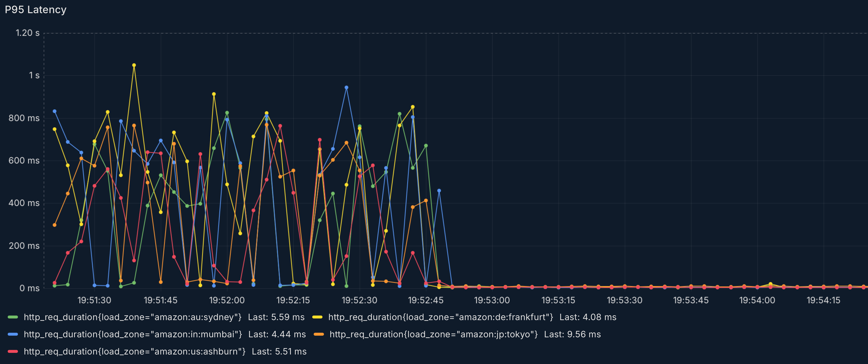Click the green peak near 19:52:00

point(227,113)
